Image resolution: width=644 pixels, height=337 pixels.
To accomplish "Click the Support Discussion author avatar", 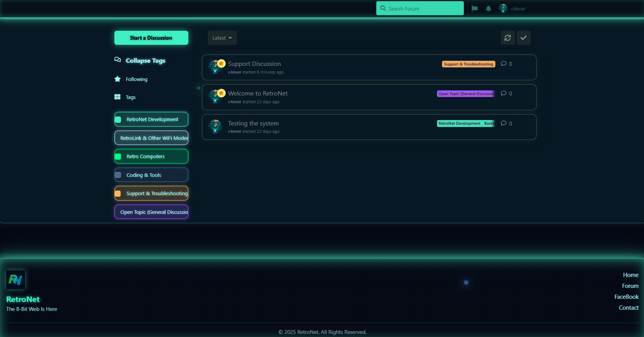I will (x=214, y=67).
